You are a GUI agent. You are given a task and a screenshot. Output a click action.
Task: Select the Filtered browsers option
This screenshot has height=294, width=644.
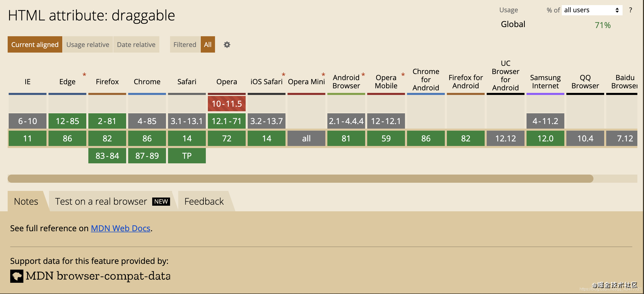pos(185,45)
